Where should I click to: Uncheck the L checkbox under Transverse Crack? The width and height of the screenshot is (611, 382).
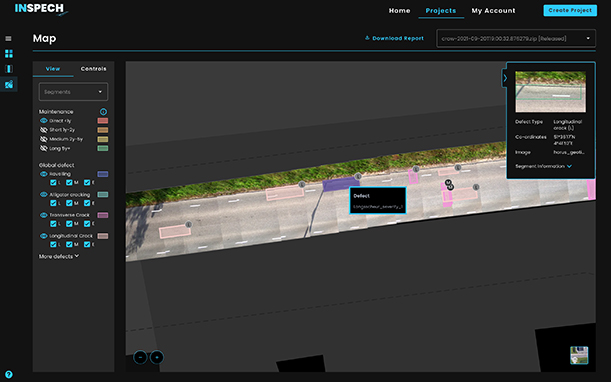tap(53, 223)
